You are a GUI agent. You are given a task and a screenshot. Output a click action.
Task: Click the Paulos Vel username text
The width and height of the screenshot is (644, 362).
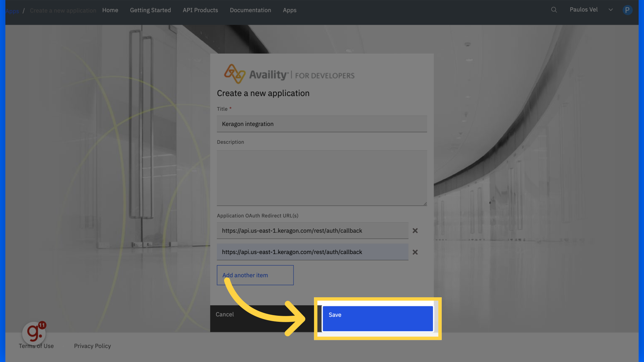click(x=583, y=10)
